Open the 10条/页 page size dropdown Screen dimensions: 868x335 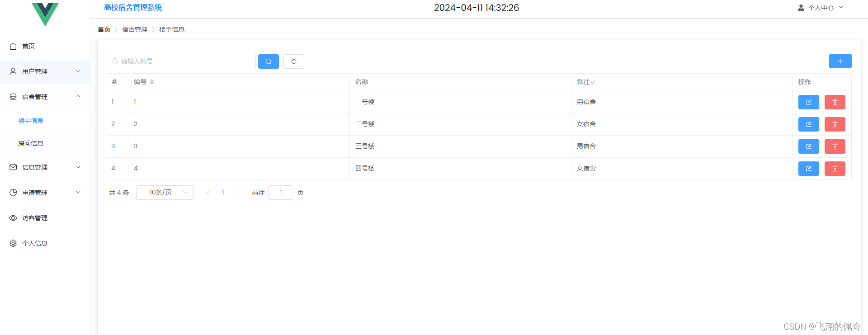click(165, 193)
